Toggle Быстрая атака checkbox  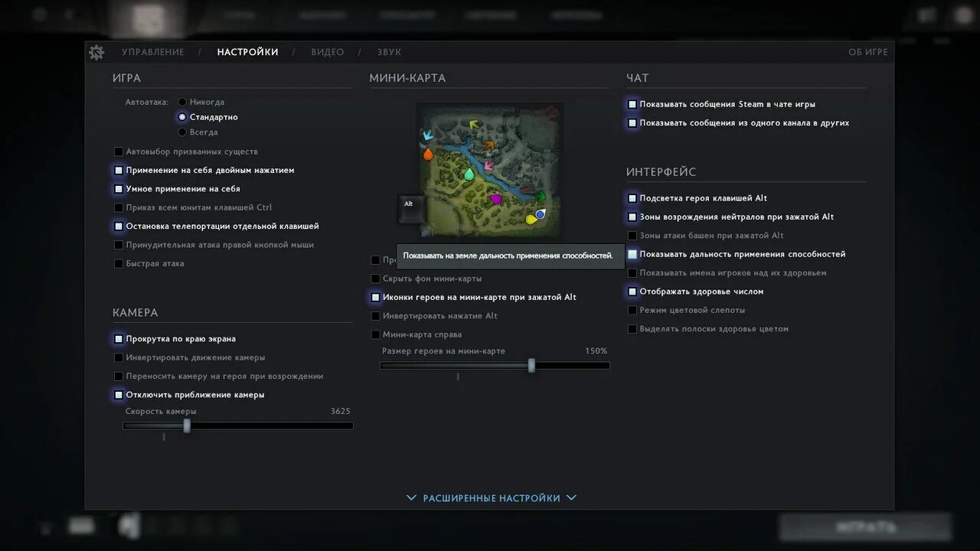119,263
